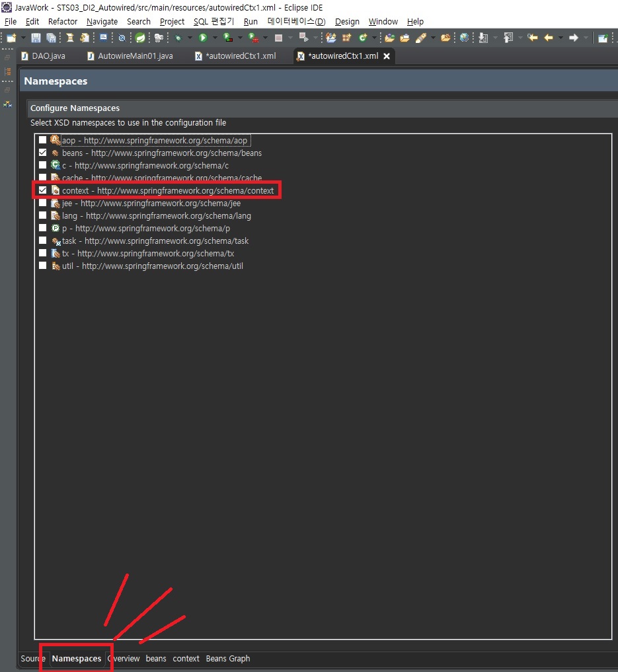The height and width of the screenshot is (672, 618).
Task: Open the Search icon dropdown arrow
Action: (x=433, y=38)
